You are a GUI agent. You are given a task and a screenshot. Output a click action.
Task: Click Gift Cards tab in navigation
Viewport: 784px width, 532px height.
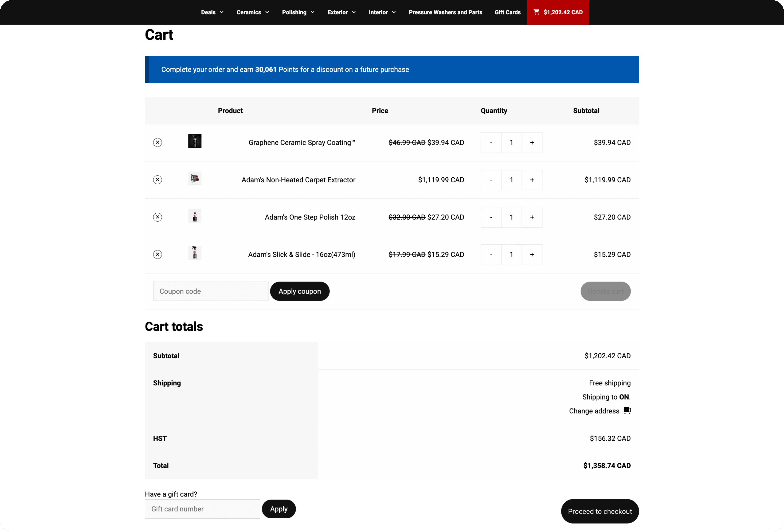[x=507, y=12]
